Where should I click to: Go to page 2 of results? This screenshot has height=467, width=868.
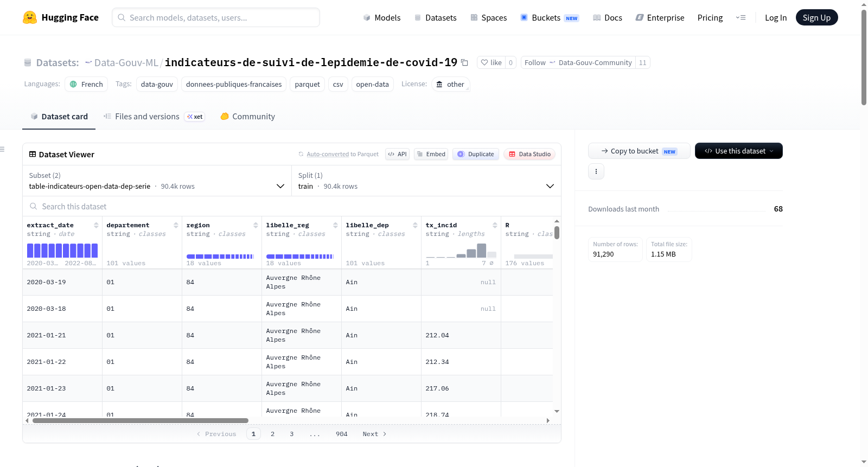[272, 434]
